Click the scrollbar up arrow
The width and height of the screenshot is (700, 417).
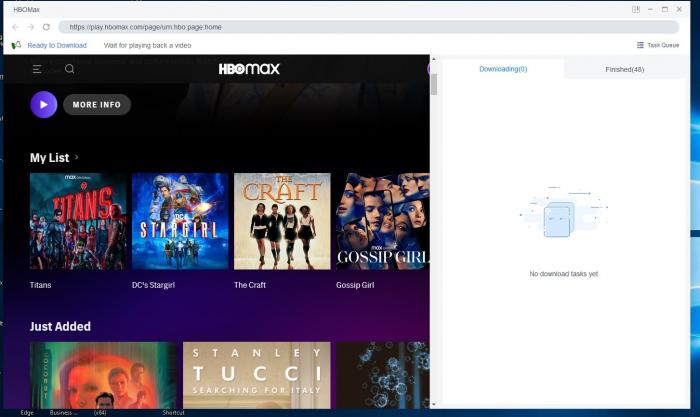pos(434,59)
